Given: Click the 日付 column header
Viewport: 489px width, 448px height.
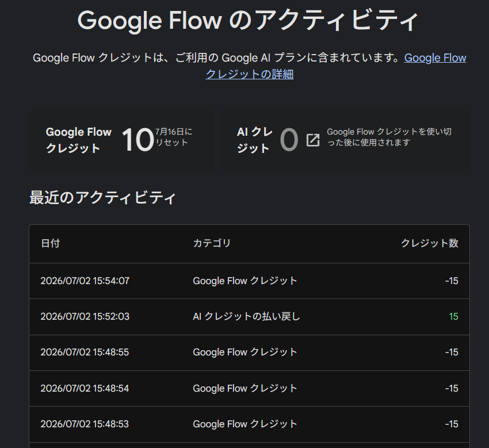Looking at the screenshot, I should click(50, 243).
